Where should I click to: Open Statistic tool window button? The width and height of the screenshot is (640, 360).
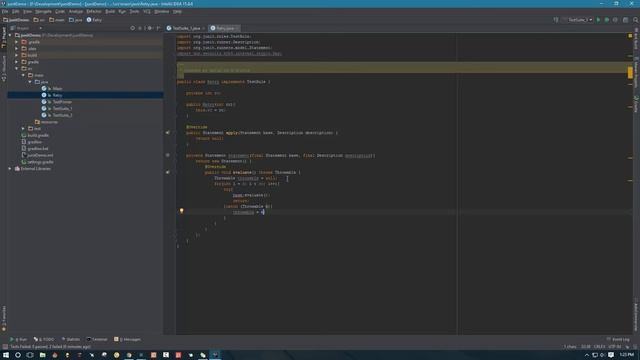point(71,339)
